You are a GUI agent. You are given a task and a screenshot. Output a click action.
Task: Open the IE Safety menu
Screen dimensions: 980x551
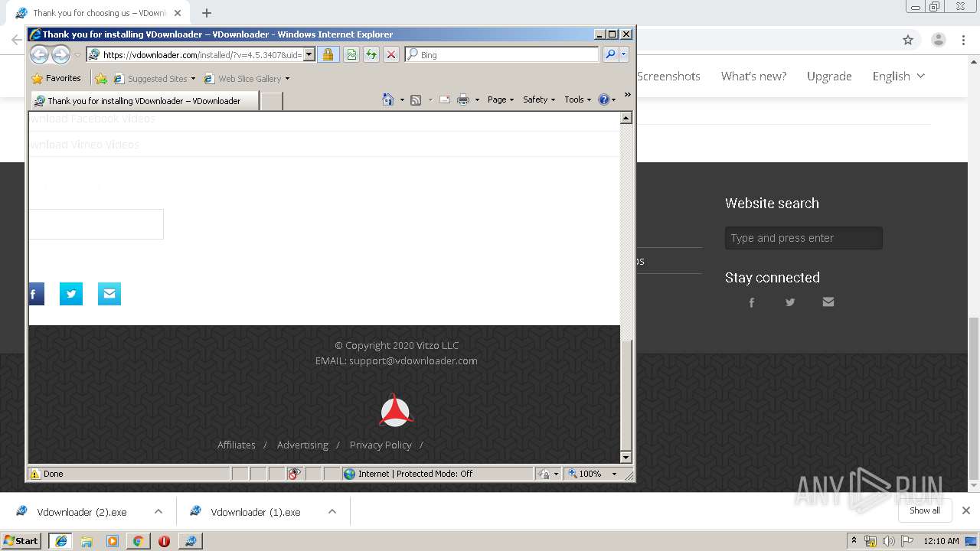pos(539,99)
